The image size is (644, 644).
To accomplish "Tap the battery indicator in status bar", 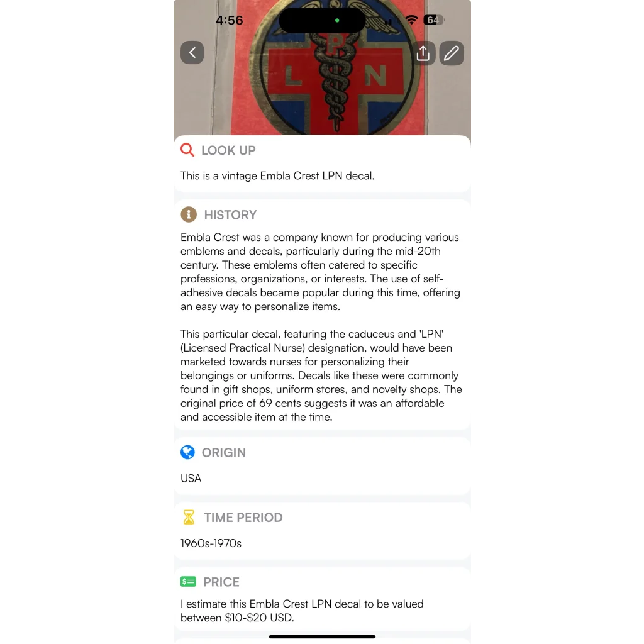I will pos(434,20).
